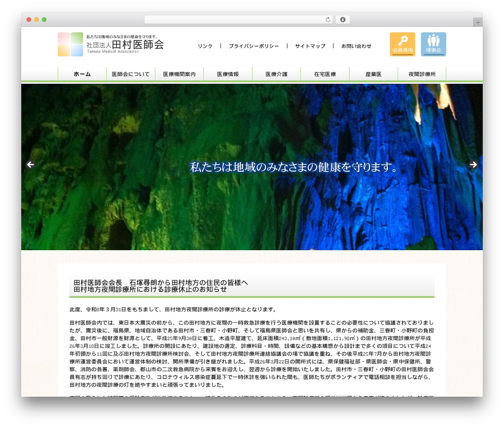Click the Tamura Medical Association logo
Viewport: 504px width, 427px height.
click(x=111, y=44)
